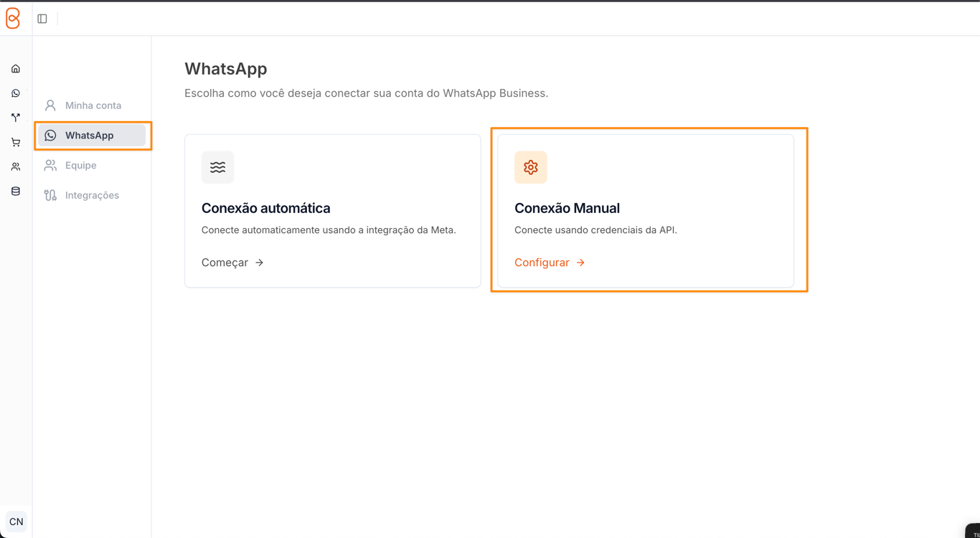The height and width of the screenshot is (538, 980).
Task: Toggle the sidebar collapse icon
Action: (x=42, y=19)
